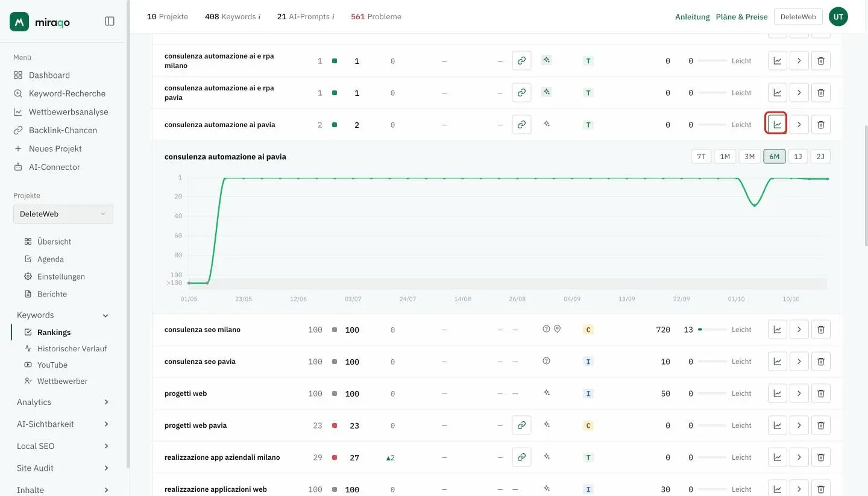This screenshot has height=496, width=868.
Task: Delete realizzazione app aziendali milano keyword
Action: pos(820,457)
